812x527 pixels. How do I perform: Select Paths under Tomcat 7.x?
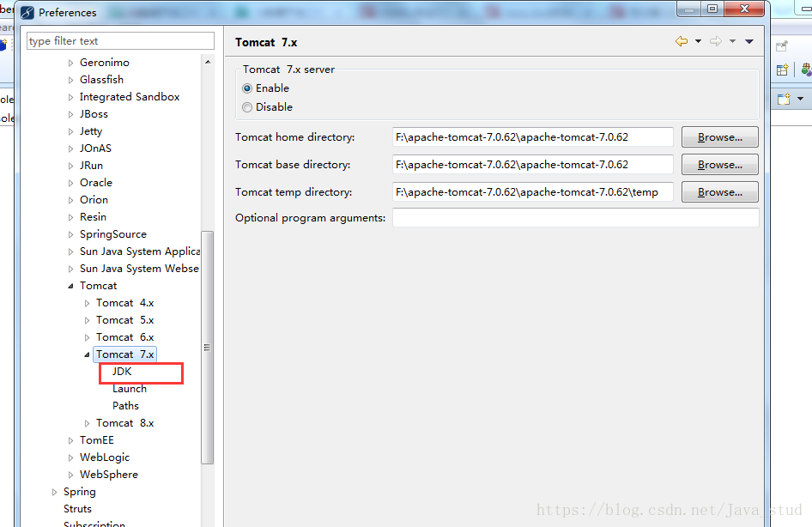click(x=126, y=406)
